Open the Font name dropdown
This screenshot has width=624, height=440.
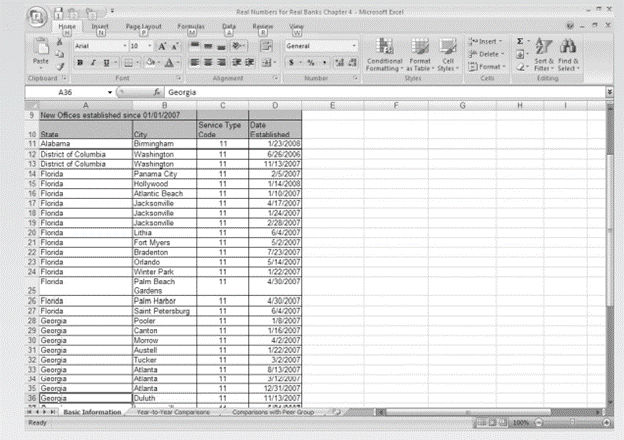pos(125,46)
